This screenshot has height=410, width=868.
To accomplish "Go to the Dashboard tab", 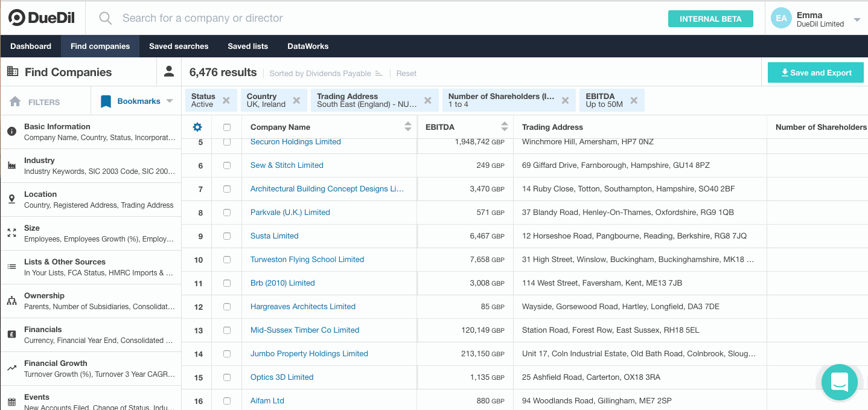I will pyautogui.click(x=31, y=46).
